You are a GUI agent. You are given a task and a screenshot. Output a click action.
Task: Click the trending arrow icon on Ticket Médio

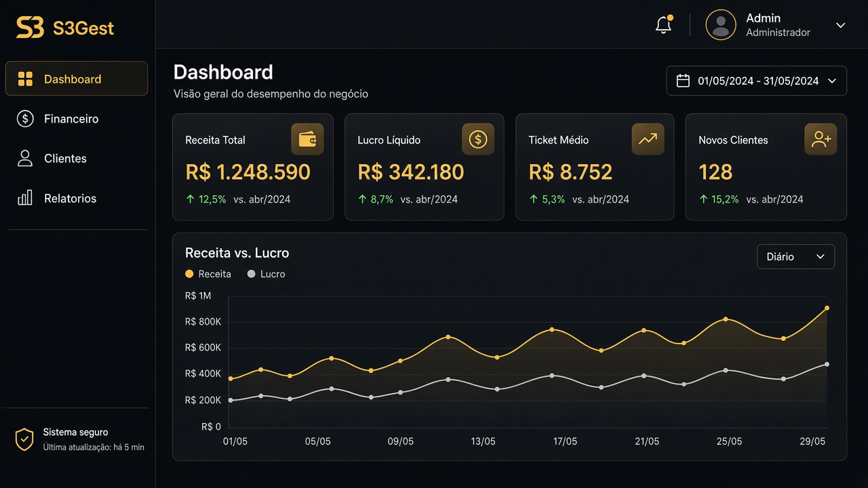point(648,139)
